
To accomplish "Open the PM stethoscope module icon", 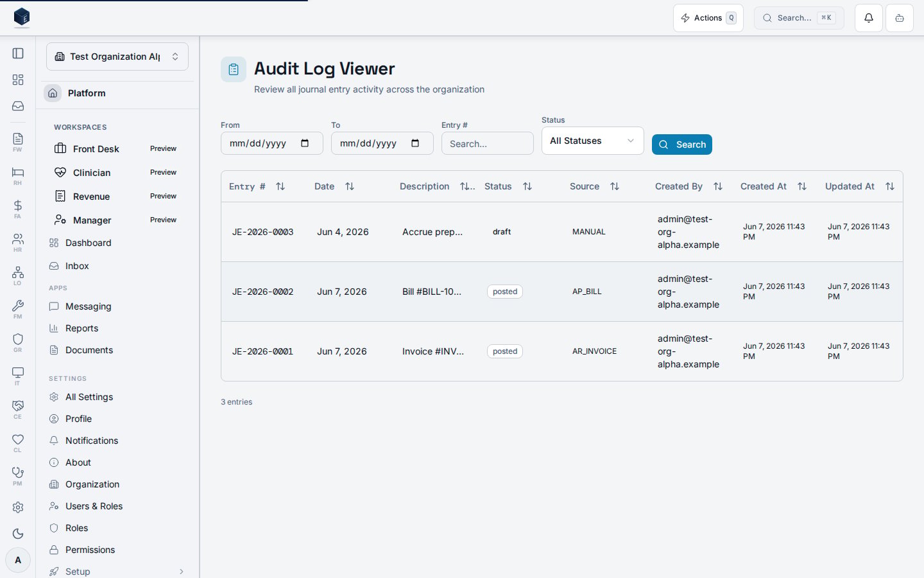I will click(x=18, y=476).
